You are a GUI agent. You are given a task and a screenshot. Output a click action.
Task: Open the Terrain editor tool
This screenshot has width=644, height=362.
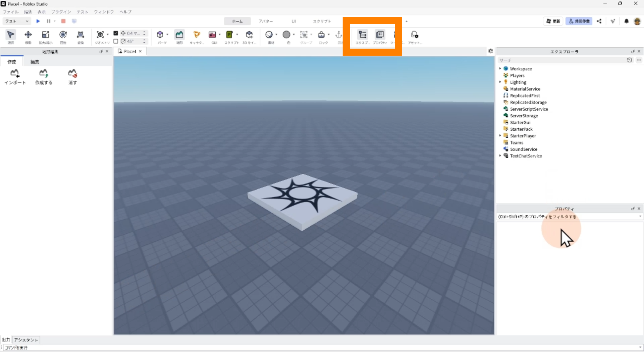point(179,35)
